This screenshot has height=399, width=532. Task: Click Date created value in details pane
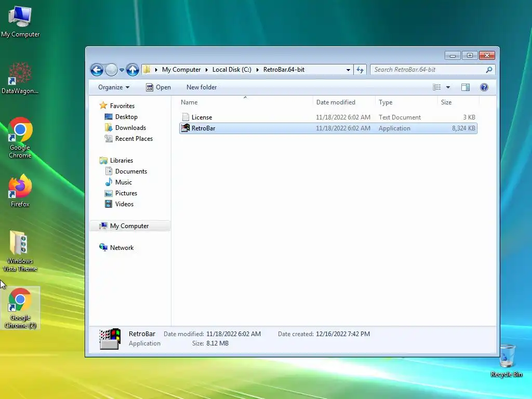(343, 334)
